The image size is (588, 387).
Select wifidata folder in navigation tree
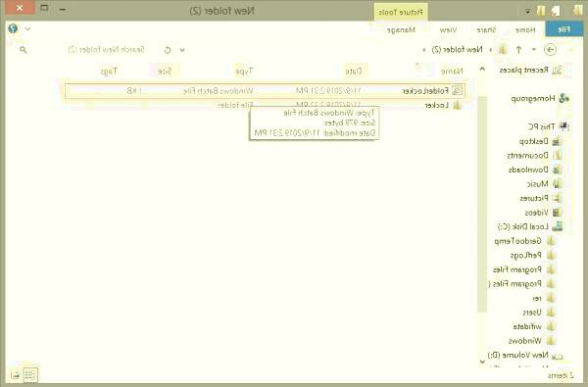pos(527,326)
